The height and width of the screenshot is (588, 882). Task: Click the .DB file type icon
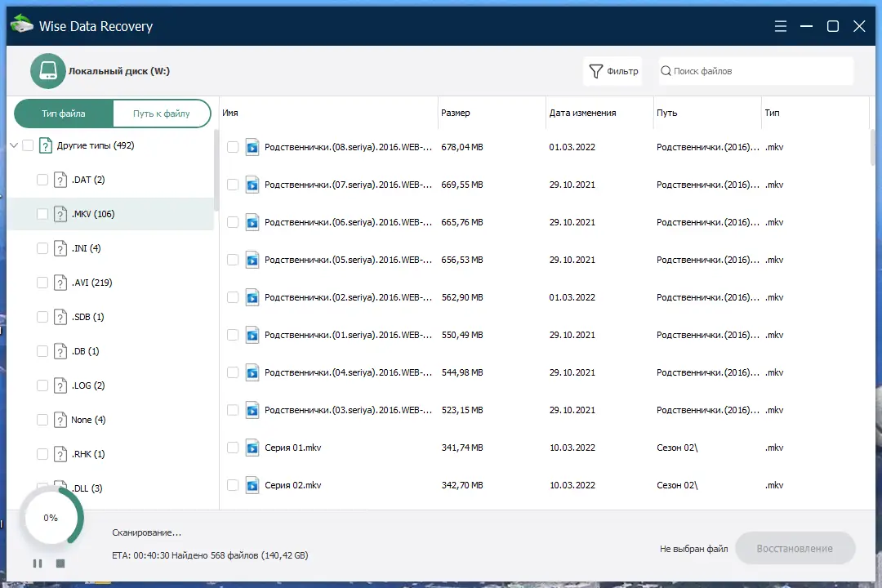click(x=60, y=352)
